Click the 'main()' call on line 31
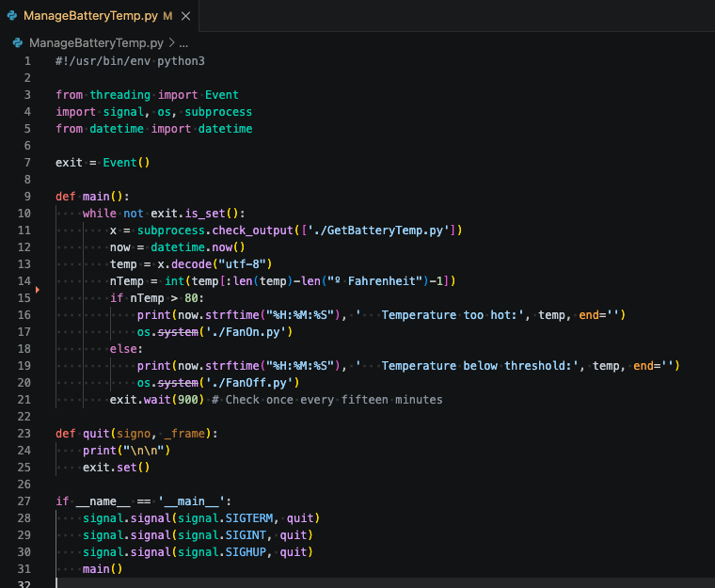The width and height of the screenshot is (715, 588). point(103,569)
